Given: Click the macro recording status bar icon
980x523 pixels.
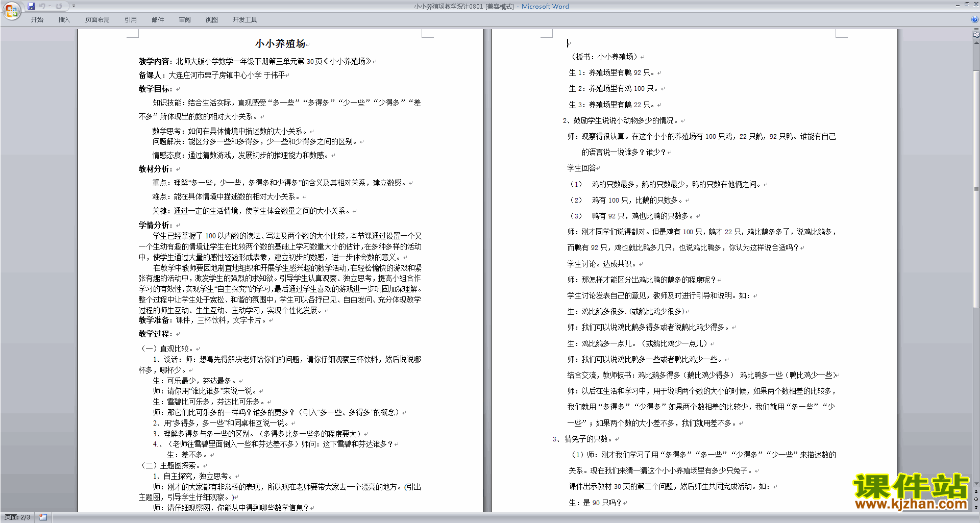Looking at the screenshot, I should 43,517.
